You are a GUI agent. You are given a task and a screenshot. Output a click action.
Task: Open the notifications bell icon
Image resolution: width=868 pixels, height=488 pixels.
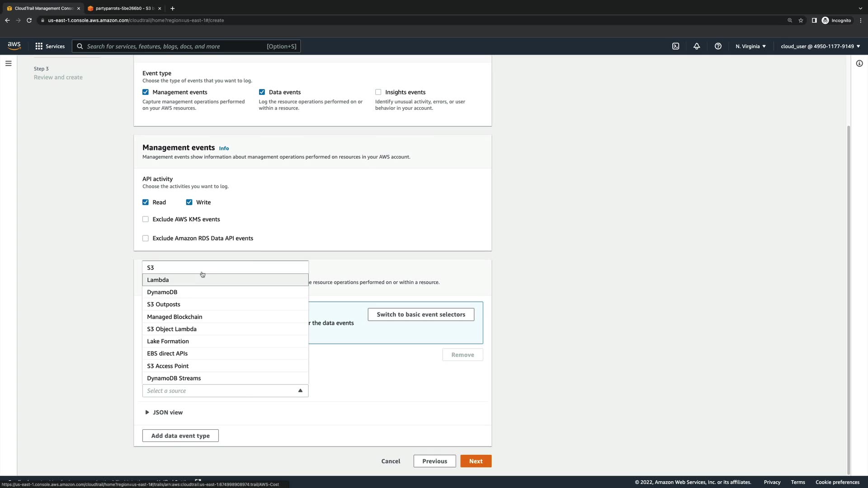[697, 46]
